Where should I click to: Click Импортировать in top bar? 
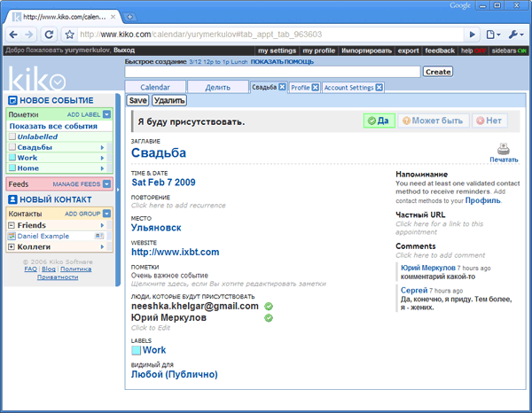pyautogui.click(x=366, y=51)
